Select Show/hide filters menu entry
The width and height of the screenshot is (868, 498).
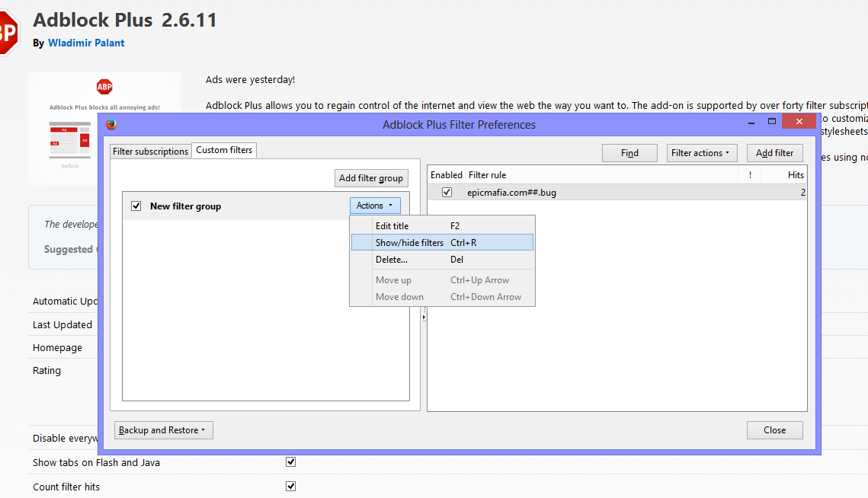point(442,242)
